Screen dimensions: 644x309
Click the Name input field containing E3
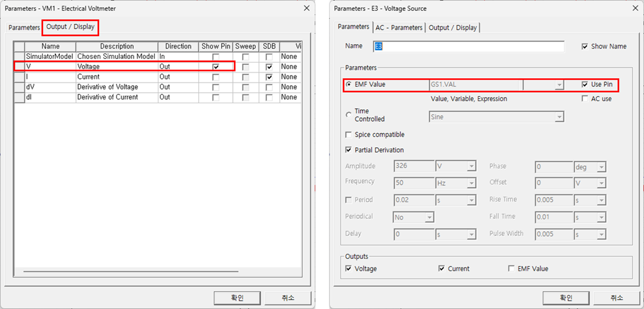[468, 47]
